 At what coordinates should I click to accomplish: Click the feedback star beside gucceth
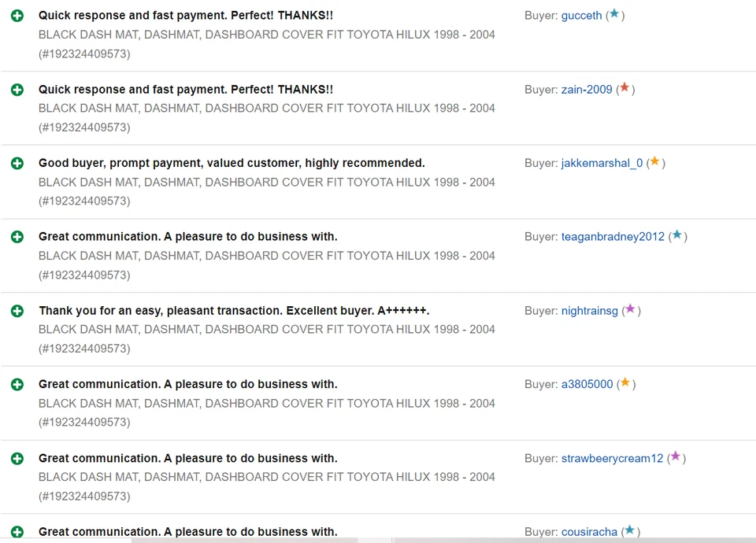(x=614, y=14)
